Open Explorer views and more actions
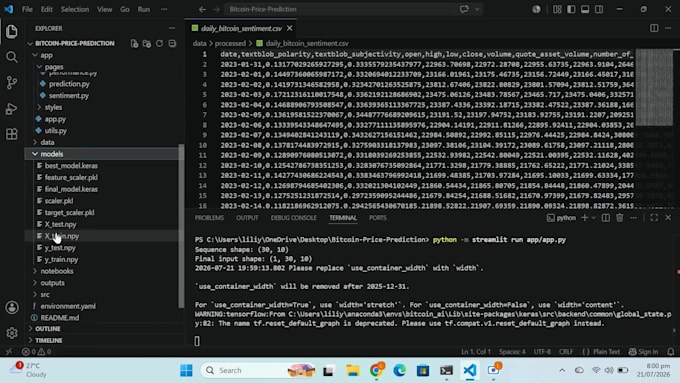The height and width of the screenshot is (383, 680). pos(172,28)
